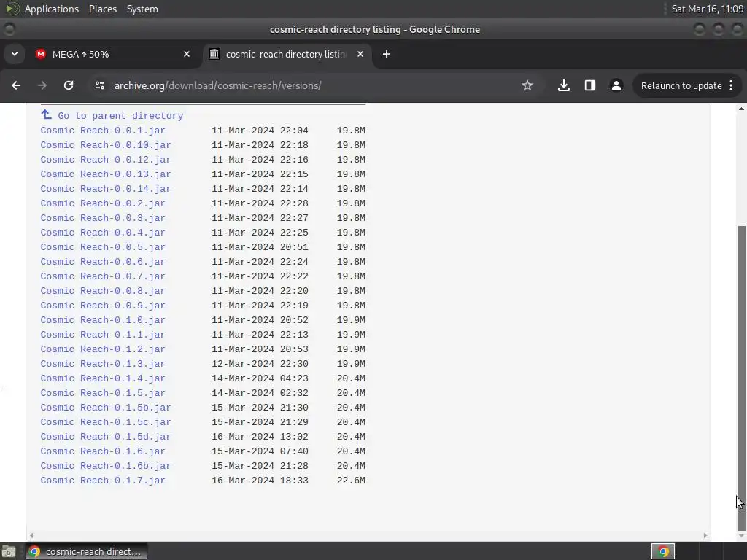Download Cosmic Reach-0.0.10.jar
Screen dimensions: 747x560
coord(106,145)
